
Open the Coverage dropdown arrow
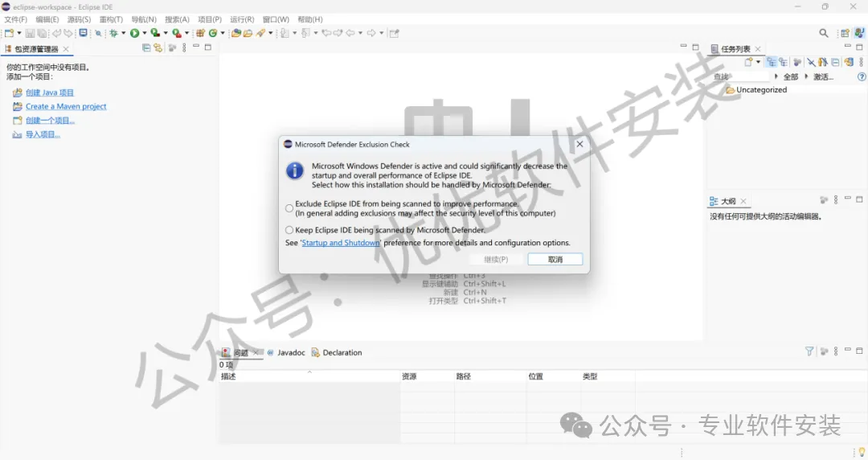(x=166, y=33)
